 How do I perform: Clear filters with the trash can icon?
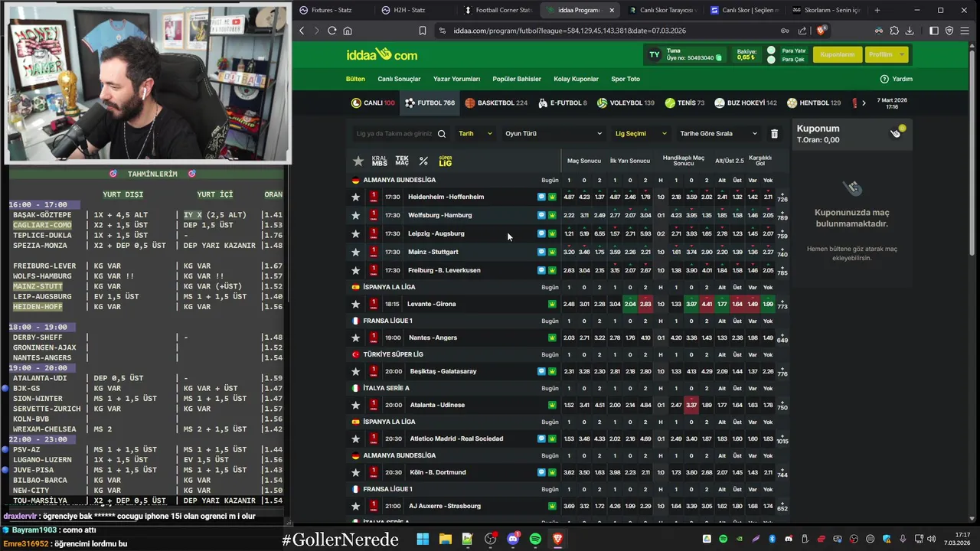pos(774,134)
